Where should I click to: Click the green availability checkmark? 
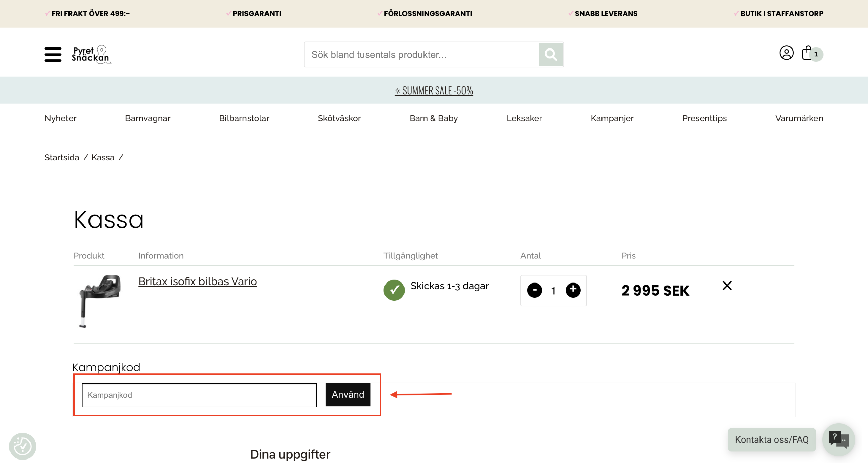point(394,290)
